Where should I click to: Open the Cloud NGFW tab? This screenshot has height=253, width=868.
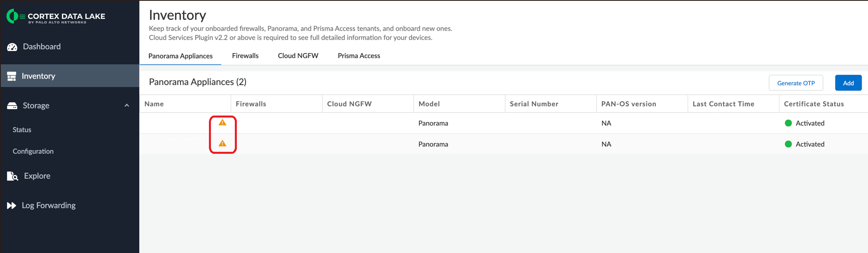click(298, 56)
